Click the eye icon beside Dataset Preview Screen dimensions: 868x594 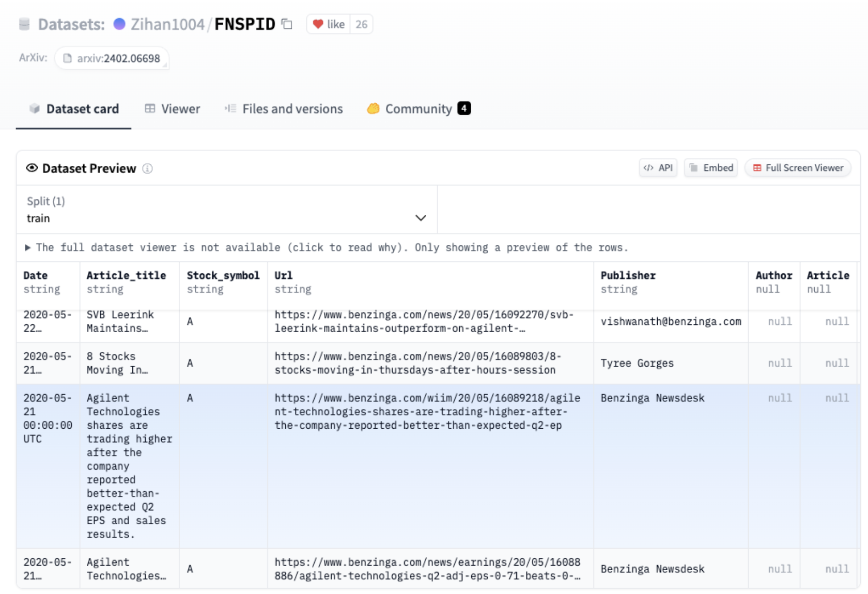click(x=32, y=168)
